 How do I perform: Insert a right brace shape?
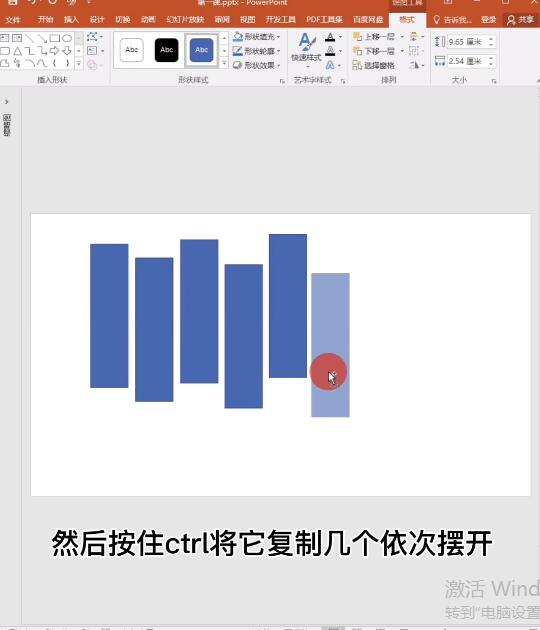coord(67,63)
